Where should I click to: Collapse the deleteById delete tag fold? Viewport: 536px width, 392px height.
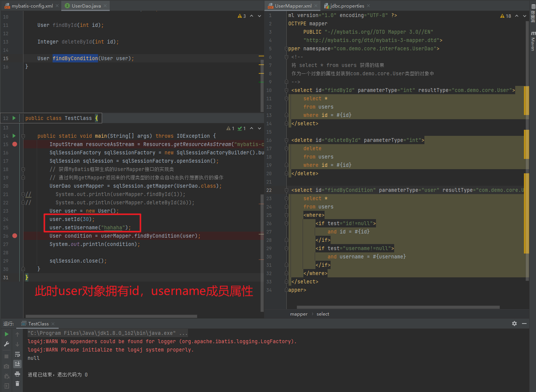(x=286, y=140)
